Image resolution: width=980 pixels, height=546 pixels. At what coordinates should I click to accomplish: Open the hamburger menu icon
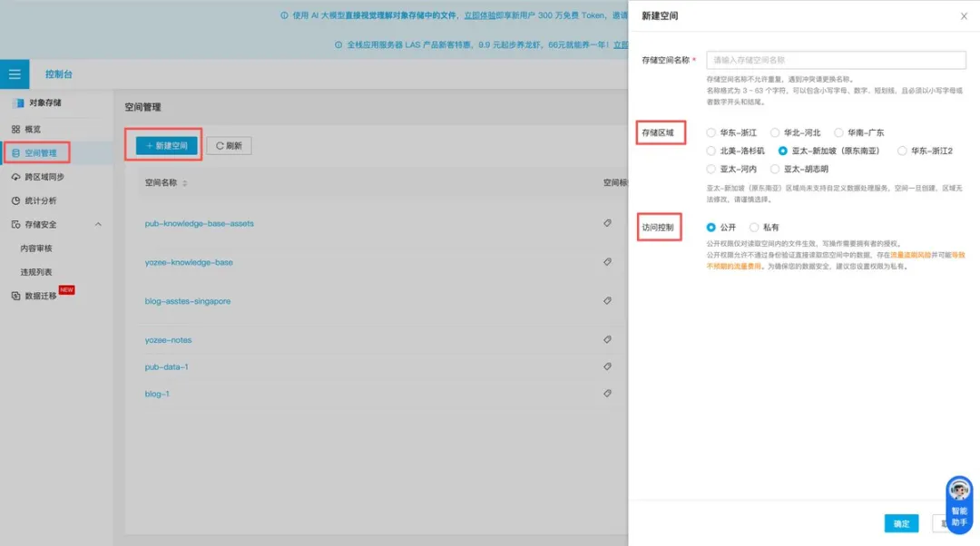pos(15,74)
